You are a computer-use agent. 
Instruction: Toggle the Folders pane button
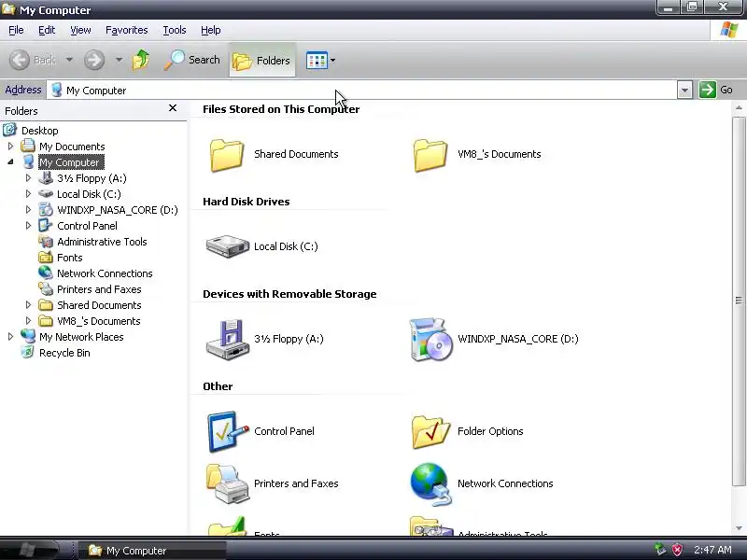(262, 61)
